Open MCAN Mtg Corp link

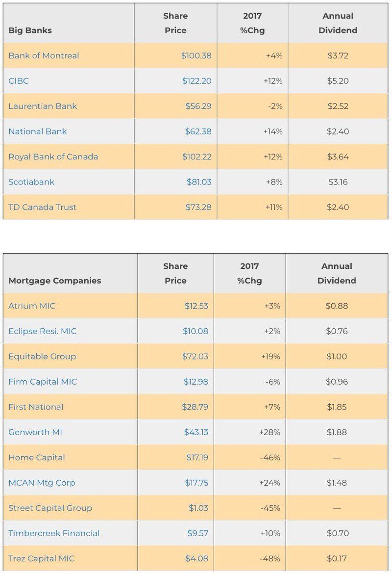[x=42, y=482]
